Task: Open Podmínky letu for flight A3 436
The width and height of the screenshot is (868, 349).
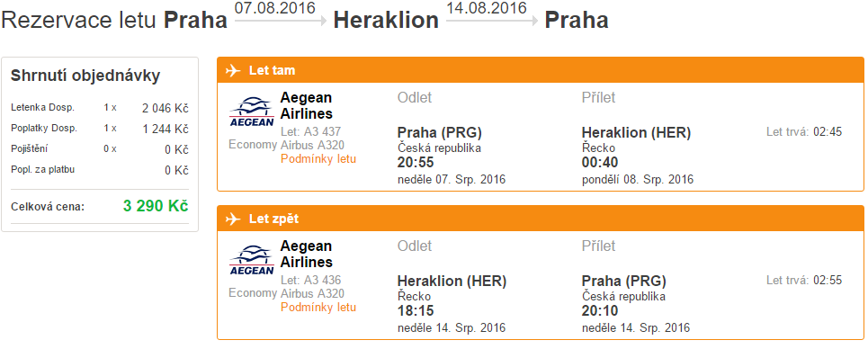Action: [318, 307]
